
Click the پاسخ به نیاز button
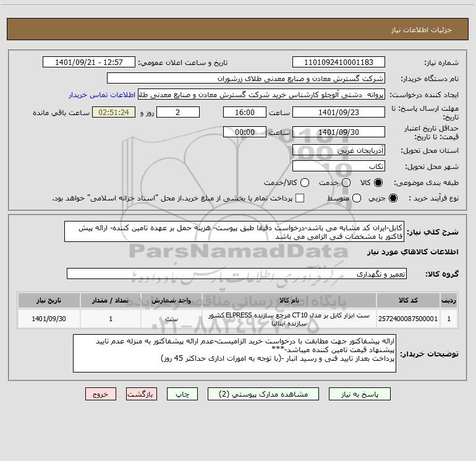[360, 394]
